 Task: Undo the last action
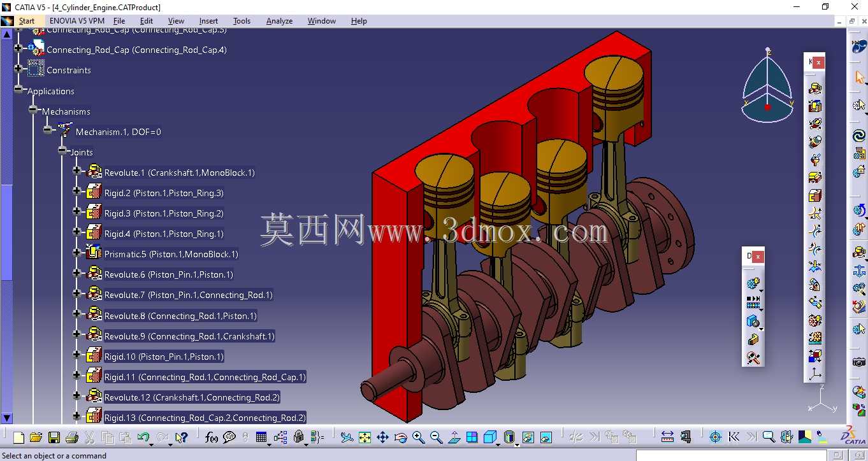click(143, 437)
